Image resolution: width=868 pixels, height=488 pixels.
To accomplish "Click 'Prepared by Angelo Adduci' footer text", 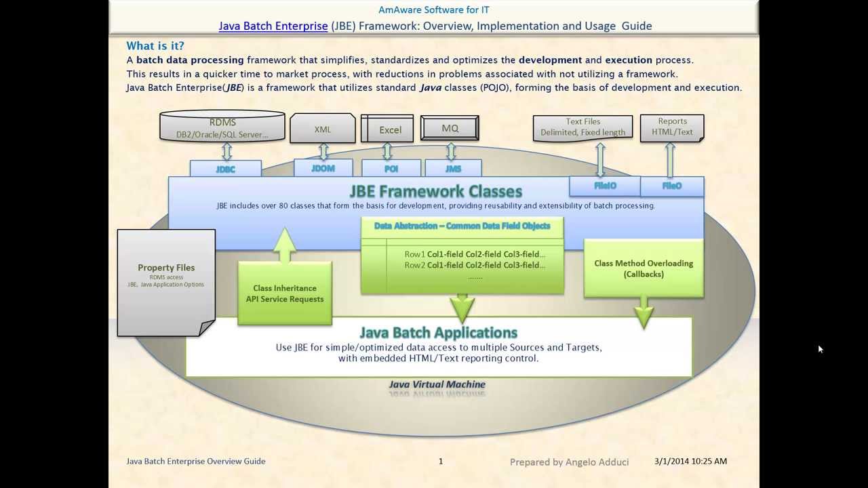I will click(570, 462).
